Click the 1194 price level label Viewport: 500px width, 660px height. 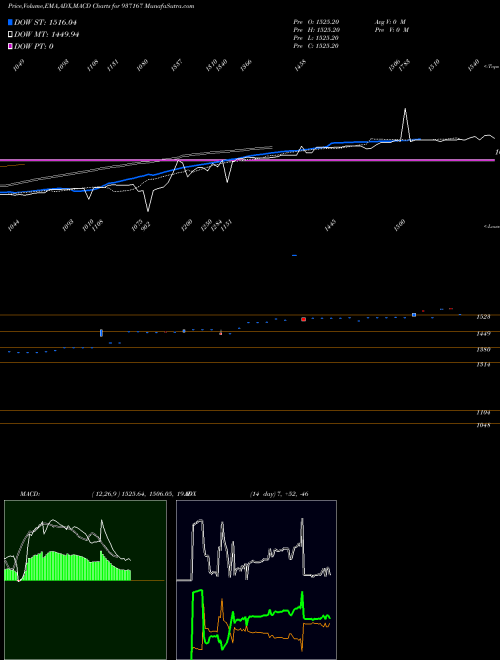(483, 413)
